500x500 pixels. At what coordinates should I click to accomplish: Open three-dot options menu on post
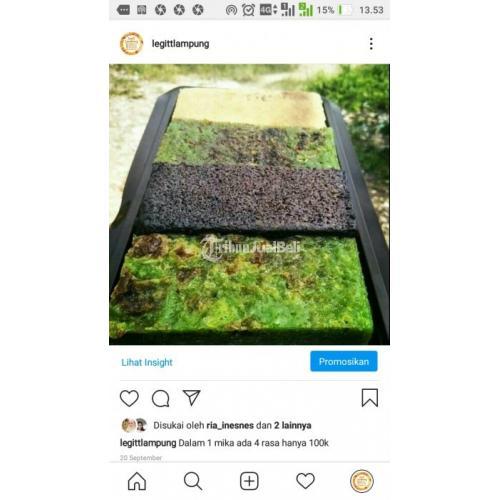coord(371,44)
